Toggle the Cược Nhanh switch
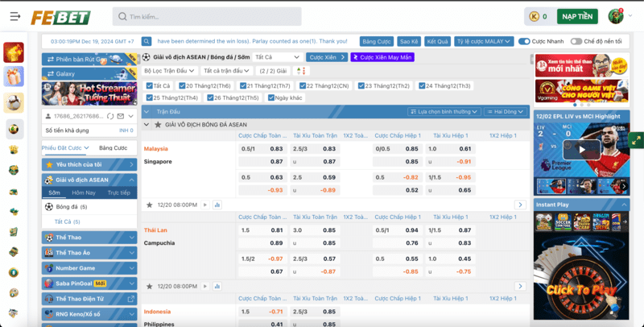This screenshot has width=644, height=327. click(524, 41)
